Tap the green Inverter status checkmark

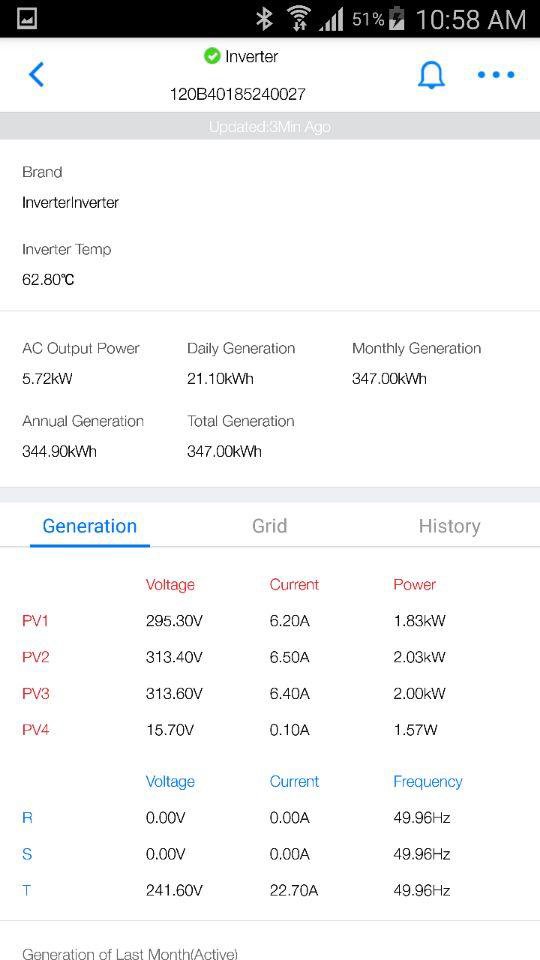click(x=212, y=56)
